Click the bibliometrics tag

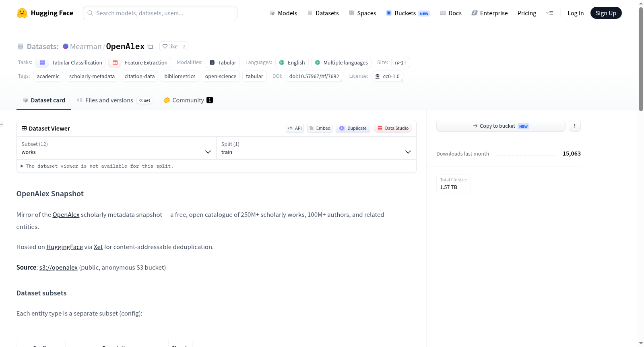coord(180,76)
